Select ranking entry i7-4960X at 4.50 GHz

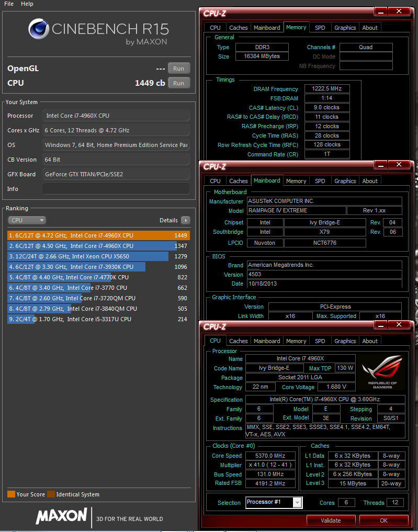click(98, 246)
